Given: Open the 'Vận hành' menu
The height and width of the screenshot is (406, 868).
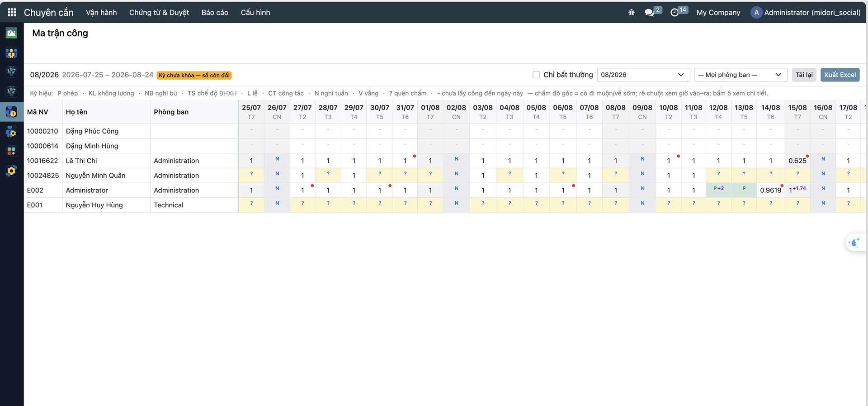Looking at the screenshot, I should [101, 13].
